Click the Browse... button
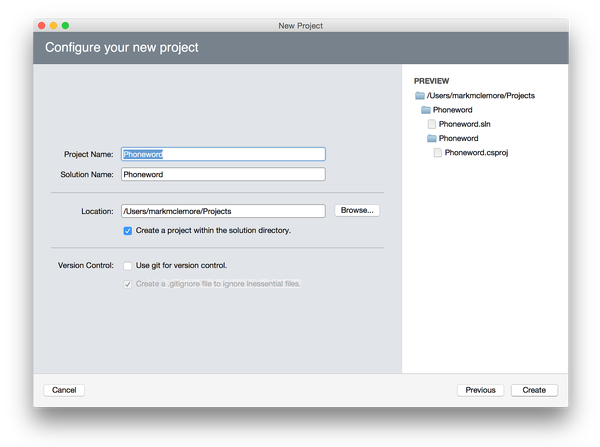 click(356, 211)
